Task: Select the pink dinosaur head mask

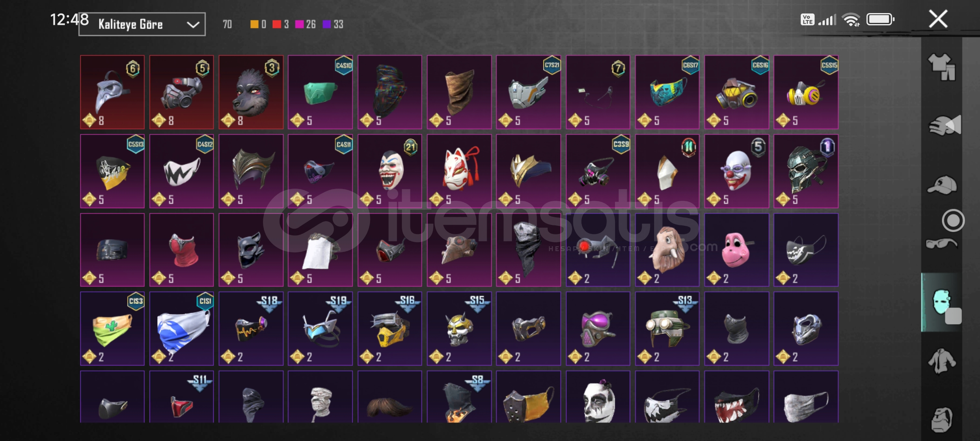Action: click(x=737, y=250)
